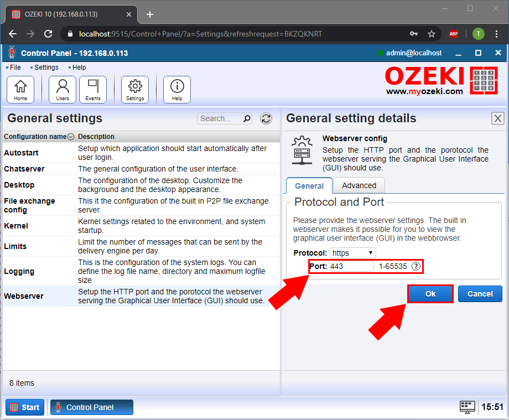
Task: Open the Help info toolbar icon
Action: click(x=177, y=90)
